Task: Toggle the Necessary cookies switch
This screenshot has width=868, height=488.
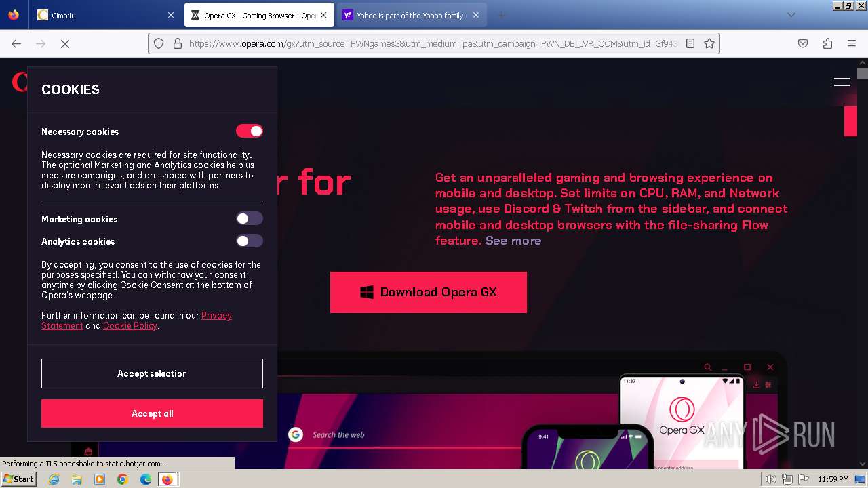Action: [x=249, y=131]
